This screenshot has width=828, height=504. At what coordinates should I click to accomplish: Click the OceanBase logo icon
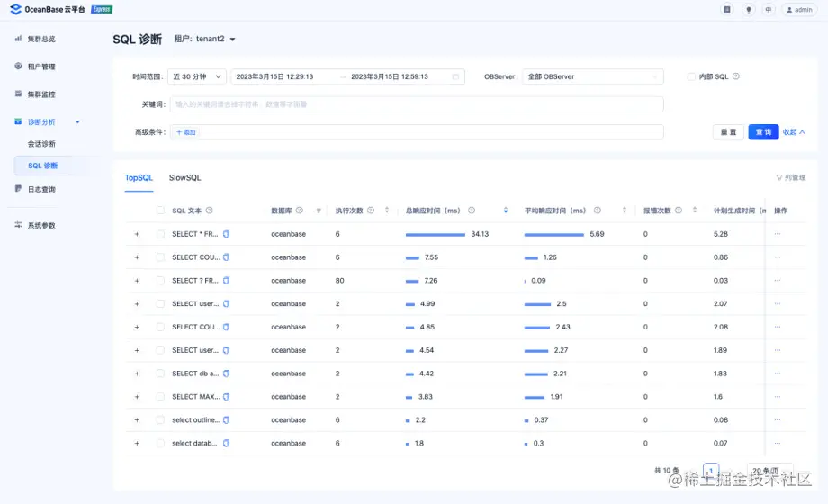pyautogui.click(x=16, y=9)
